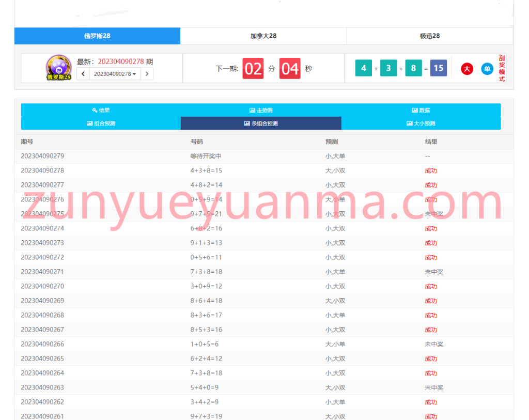This screenshot has height=420, width=529.
Task: Click draw numbers 8+6+4=18
Action: pyautogui.click(x=206, y=301)
